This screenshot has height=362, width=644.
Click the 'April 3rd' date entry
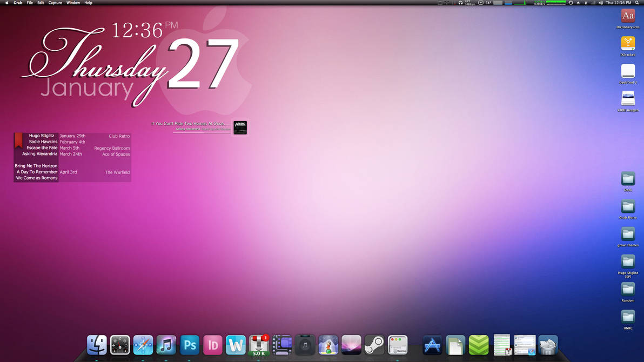point(68,172)
